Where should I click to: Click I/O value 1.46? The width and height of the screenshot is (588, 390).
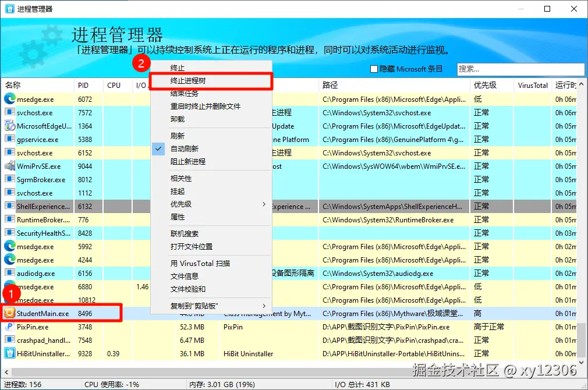click(143, 287)
